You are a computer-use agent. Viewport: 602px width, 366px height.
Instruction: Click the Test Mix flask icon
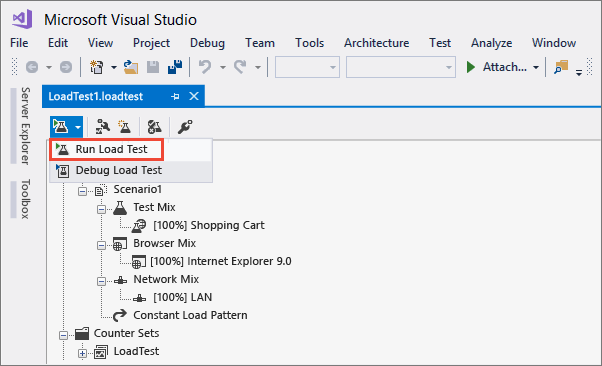point(120,208)
